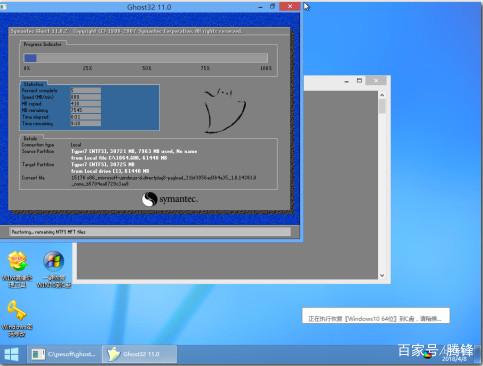Minimize the Ghost32 11.0 window

(260, 6)
